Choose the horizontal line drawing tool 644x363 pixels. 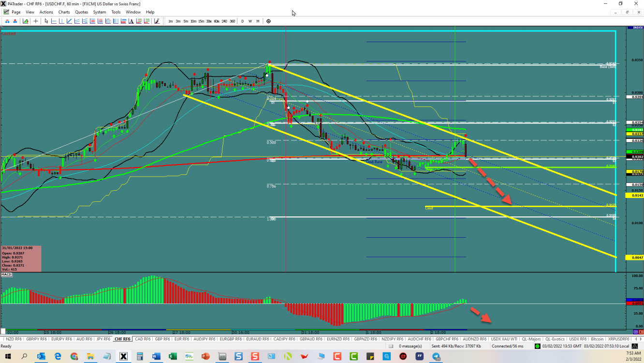54,21
